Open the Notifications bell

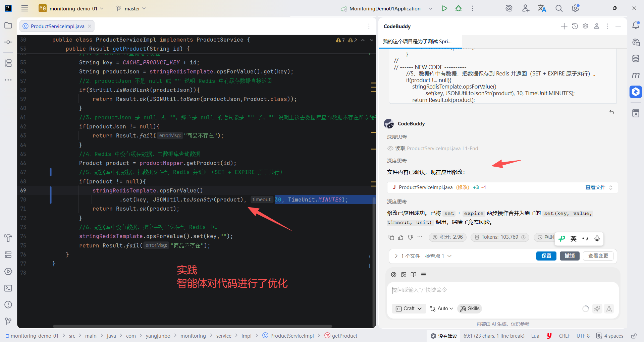coord(636,25)
